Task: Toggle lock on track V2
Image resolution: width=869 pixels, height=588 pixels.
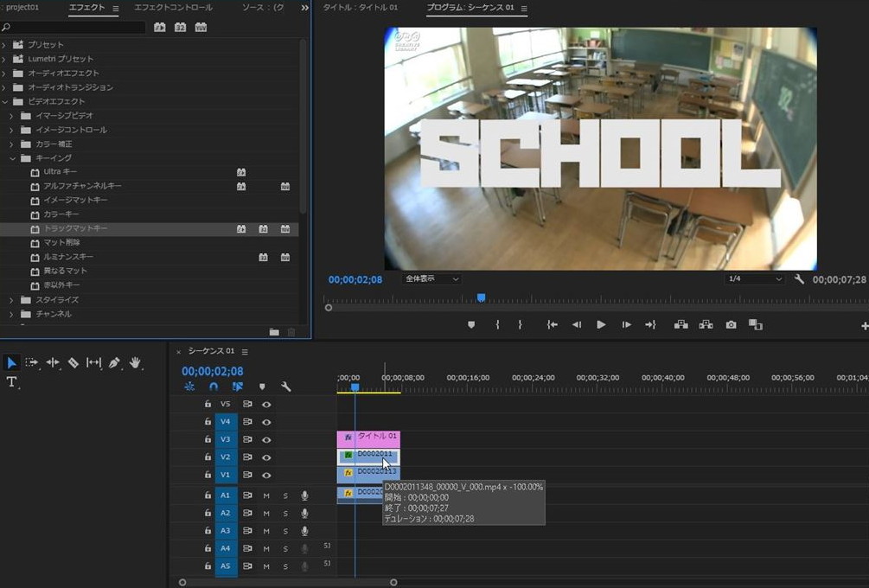Action: pyautogui.click(x=208, y=457)
